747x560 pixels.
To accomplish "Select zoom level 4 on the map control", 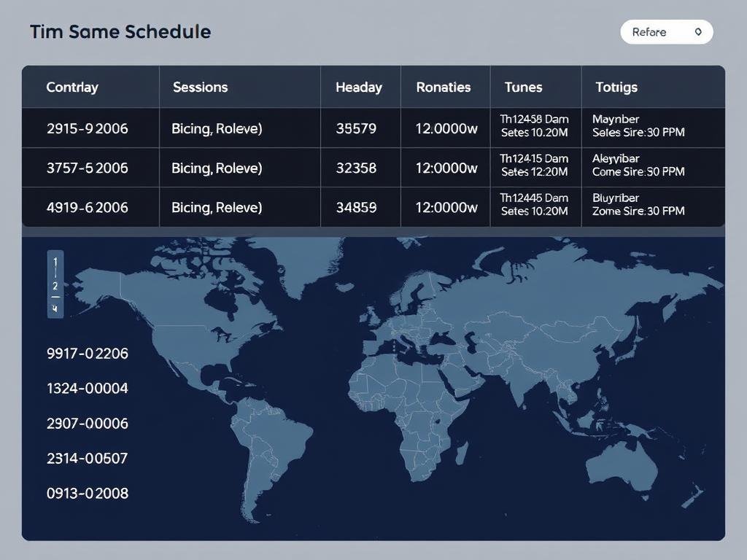I will pos(55,307).
